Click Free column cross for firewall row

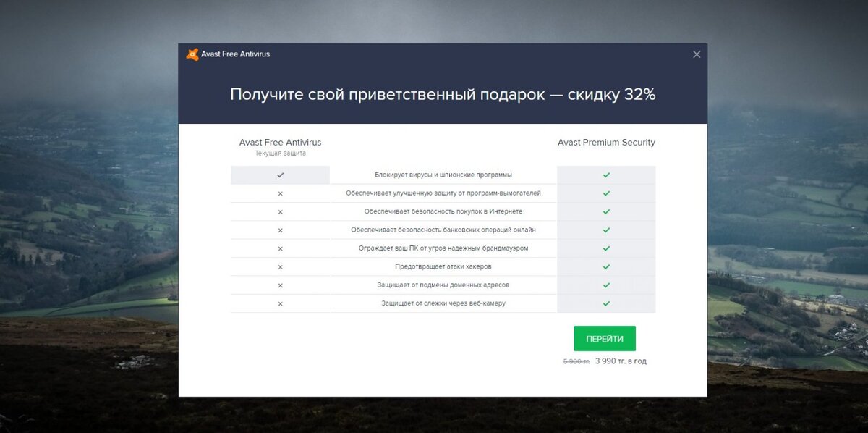280,248
